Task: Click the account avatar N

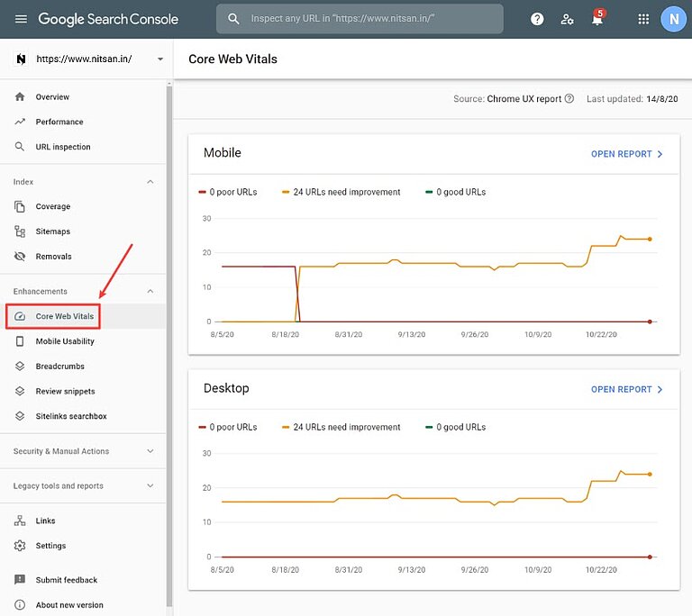Action: (x=672, y=19)
